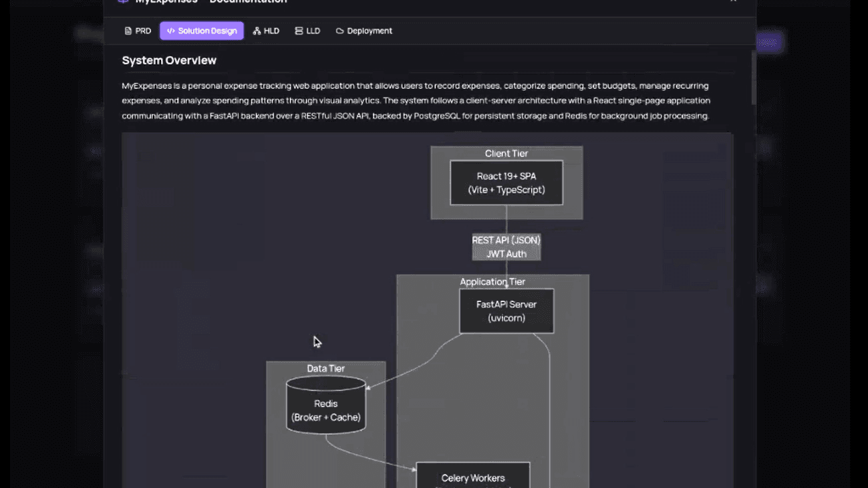This screenshot has width=868, height=488.
Task: Select the flowchart icon beside HLD
Action: 256,30
